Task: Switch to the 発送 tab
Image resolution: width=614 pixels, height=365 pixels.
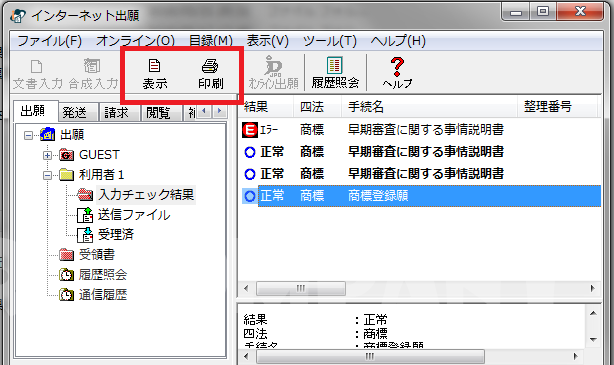Action: tap(78, 113)
